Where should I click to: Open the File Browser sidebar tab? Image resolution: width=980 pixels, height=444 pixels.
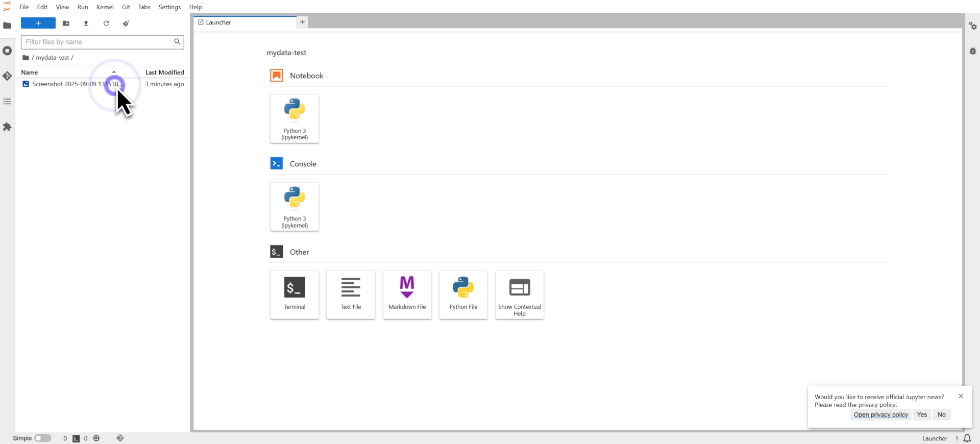pos(7,26)
